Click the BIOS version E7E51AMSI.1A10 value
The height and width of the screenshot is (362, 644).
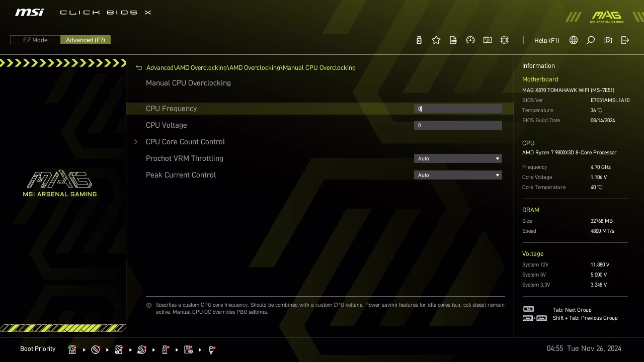[610, 100]
